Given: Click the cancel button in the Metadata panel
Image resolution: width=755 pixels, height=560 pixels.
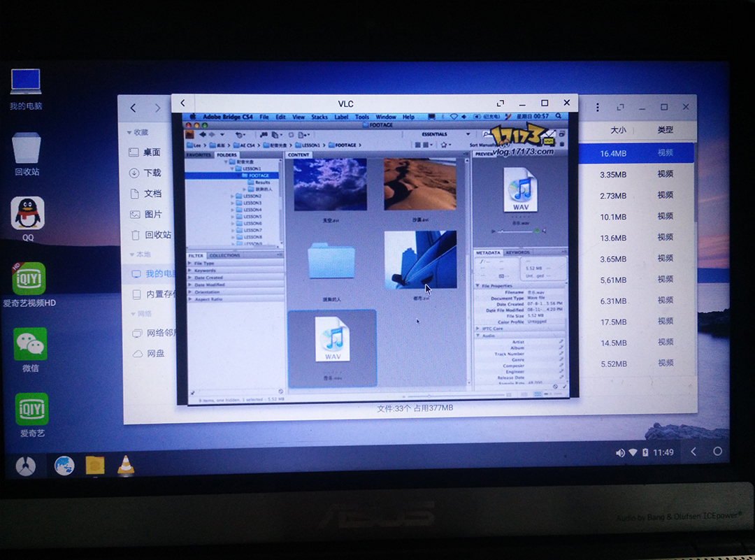Looking at the screenshot, I should (x=554, y=386).
